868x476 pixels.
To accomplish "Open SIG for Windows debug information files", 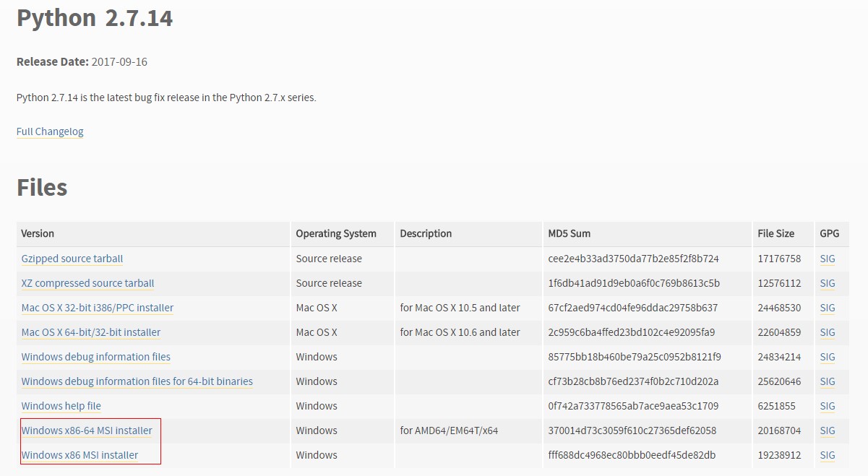I will [x=828, y=357].
